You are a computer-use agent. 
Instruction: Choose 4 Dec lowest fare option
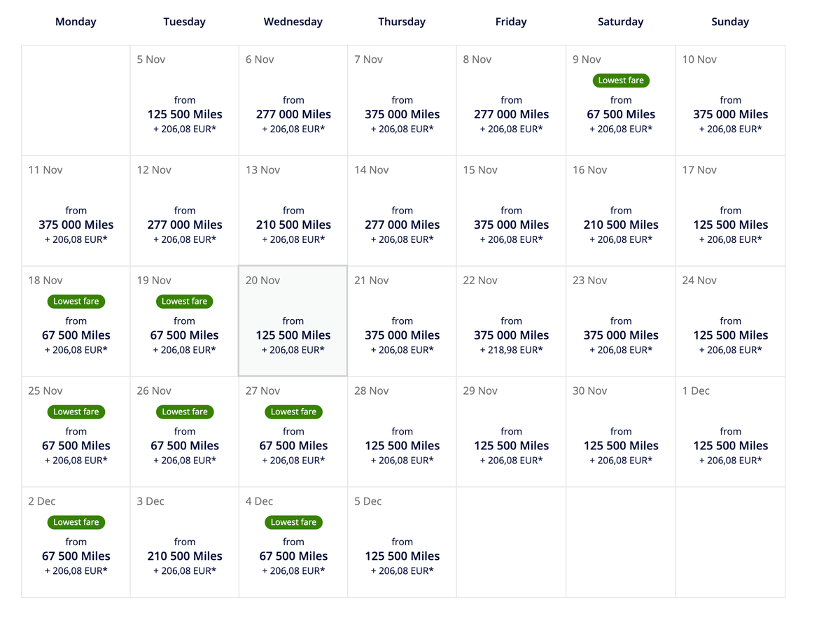tap(293, 542)
